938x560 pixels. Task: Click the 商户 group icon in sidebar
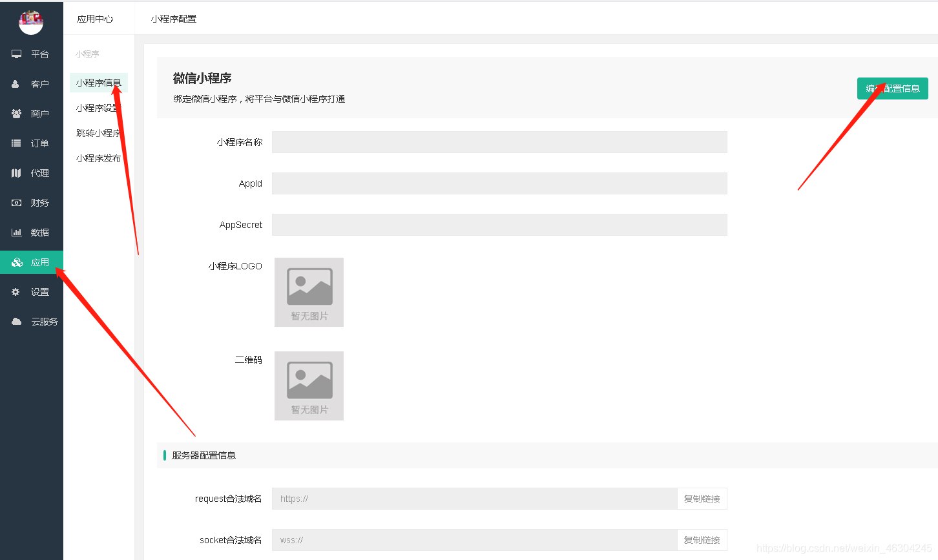[16, 114]
